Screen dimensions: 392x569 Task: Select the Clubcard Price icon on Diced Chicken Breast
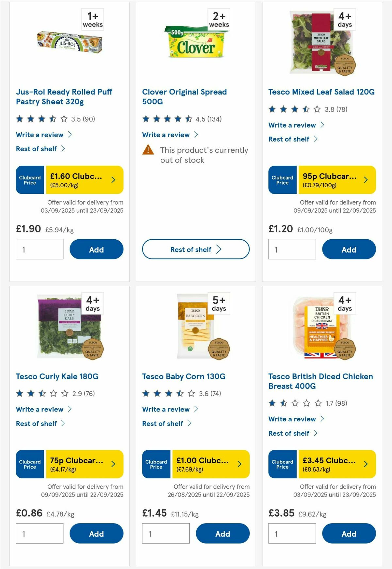pyautogui.click(x=282, y=464)
